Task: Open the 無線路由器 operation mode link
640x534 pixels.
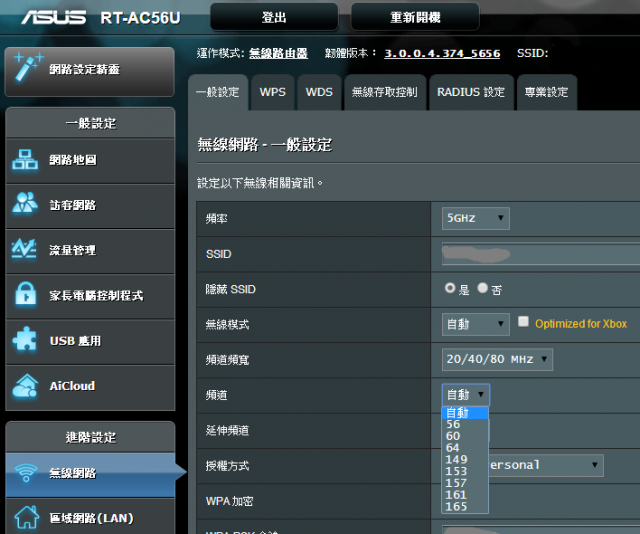Action: 278,53
